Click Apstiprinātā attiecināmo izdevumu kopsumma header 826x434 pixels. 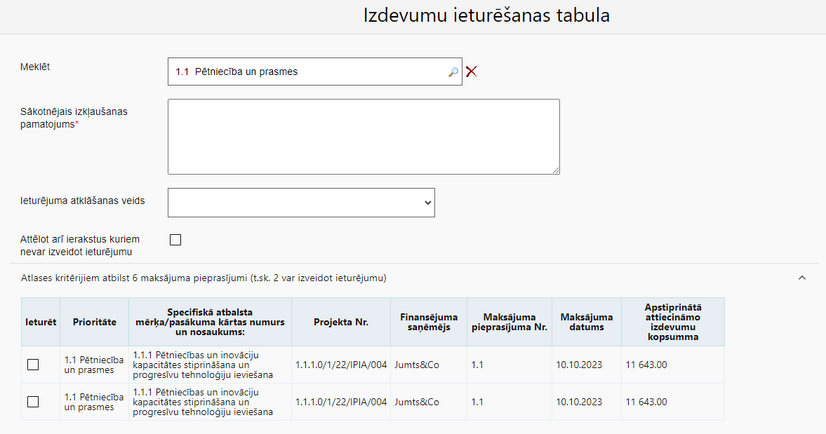tap(673, 322)
